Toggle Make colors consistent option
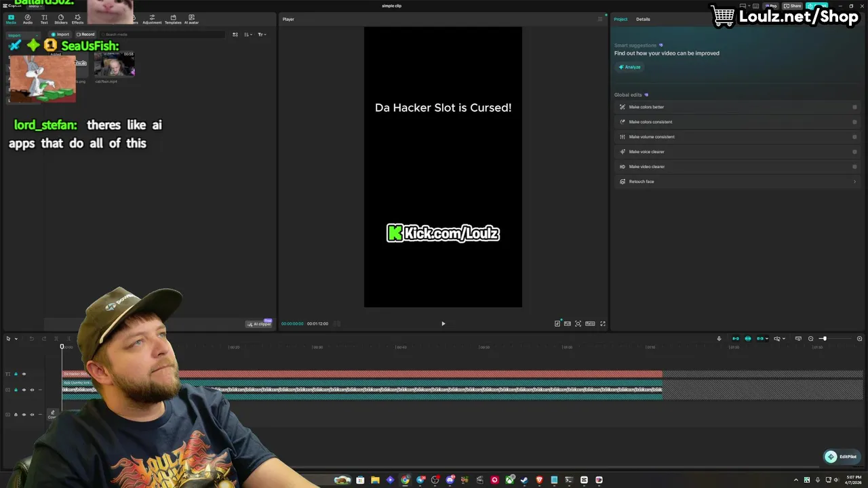The image size is (868, 488). click(854, 122)
